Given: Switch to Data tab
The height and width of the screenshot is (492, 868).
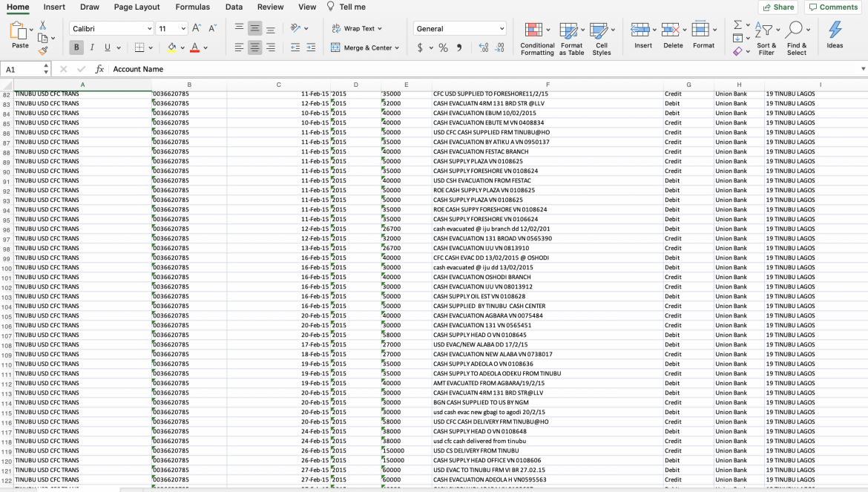Looking at the screenshot, I should click(x=234, y=7).
